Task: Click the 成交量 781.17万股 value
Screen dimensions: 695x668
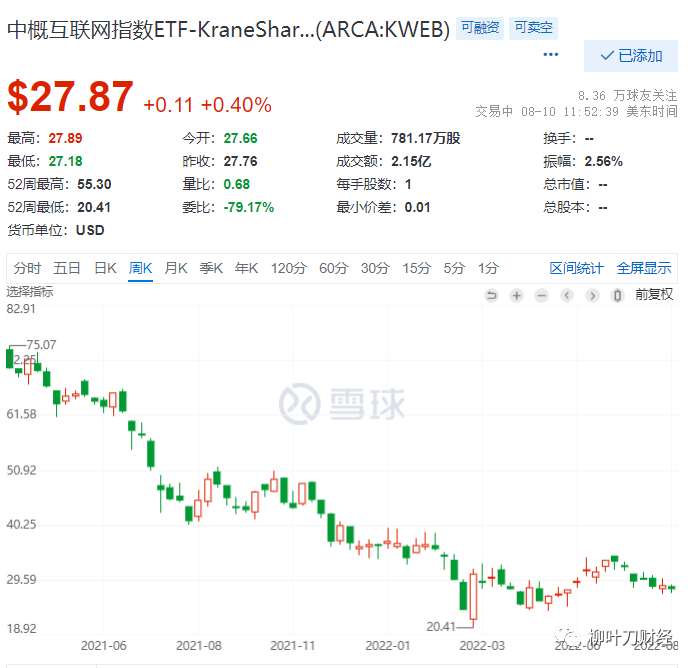Action: point(426,138)
